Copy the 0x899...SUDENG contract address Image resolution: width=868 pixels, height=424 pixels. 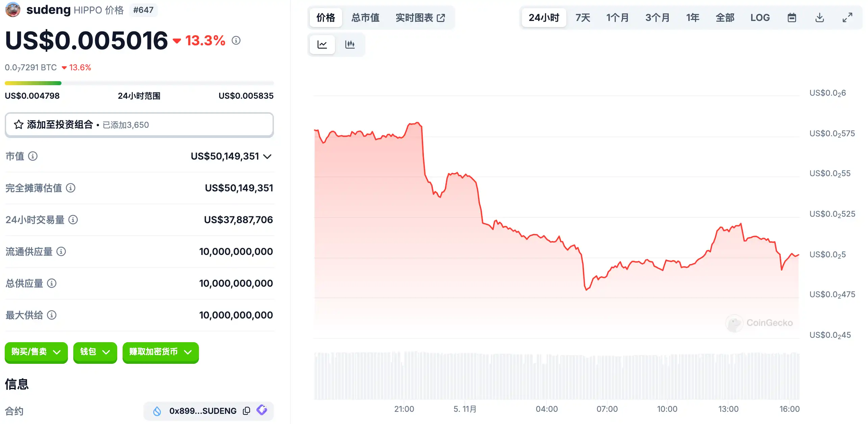click(247, 411)
